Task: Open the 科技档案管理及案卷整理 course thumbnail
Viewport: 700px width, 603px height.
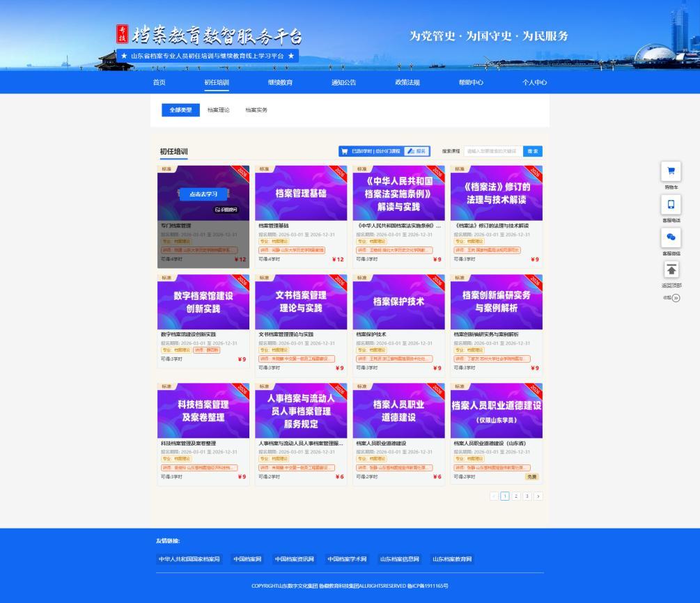Action: pyautogui.click(x=203, y=411)
